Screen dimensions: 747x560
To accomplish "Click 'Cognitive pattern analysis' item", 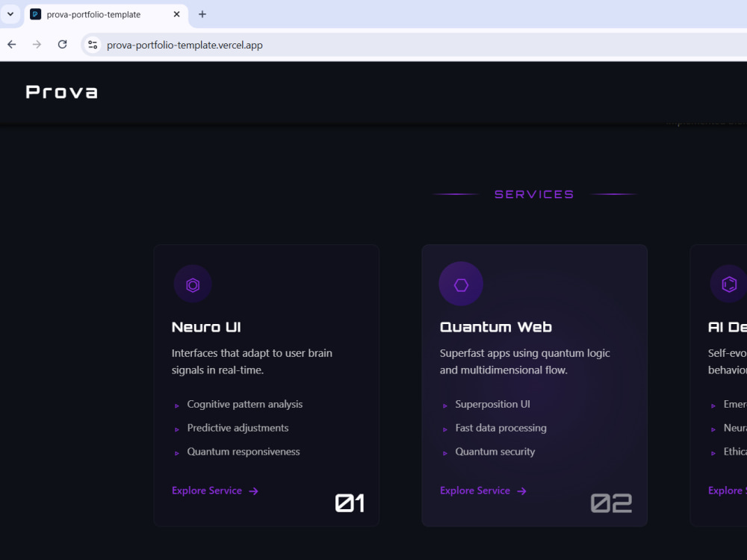I will tap(245, 404).
